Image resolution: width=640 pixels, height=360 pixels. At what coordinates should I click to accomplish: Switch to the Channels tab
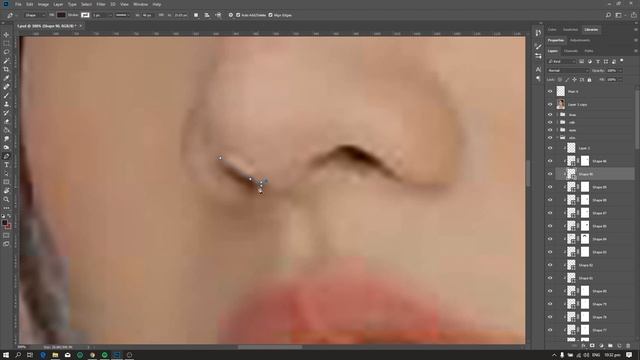coord(571,51)
